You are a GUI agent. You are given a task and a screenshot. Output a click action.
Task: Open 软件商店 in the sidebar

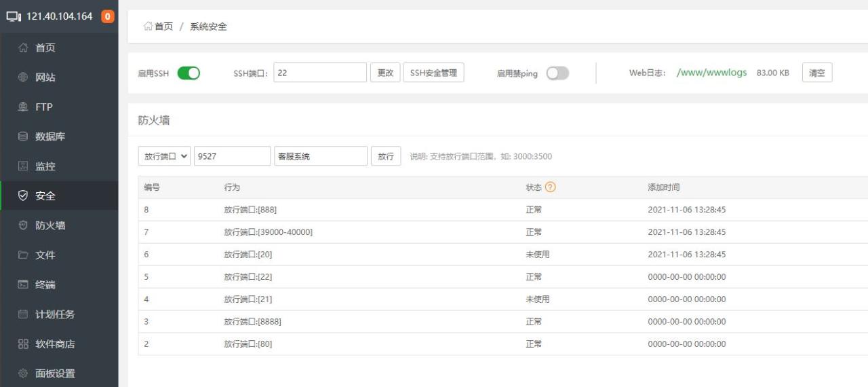(55, 344)
